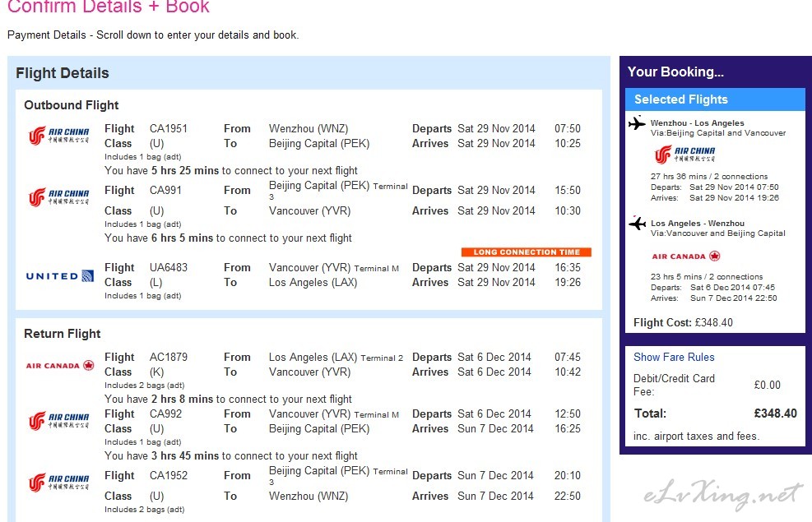Click flight number CA992
812x522 pixels.
[165, 413]
